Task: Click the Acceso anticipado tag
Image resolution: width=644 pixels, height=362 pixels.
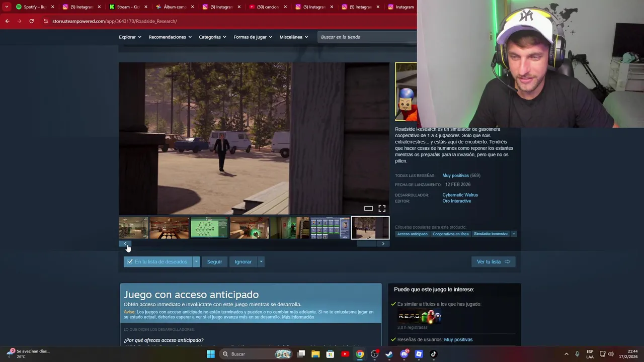Action: (x=412, y=234)
